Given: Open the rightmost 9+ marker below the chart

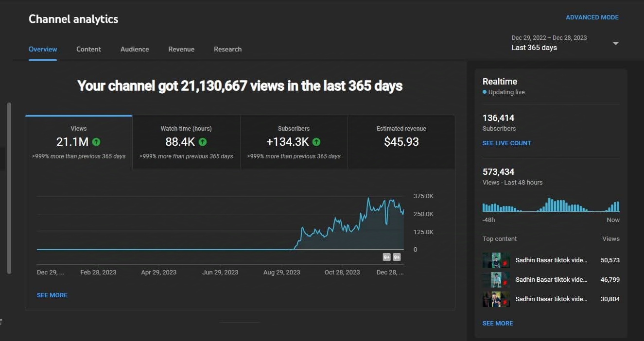Looking at the screenshot, I should 397,256.
